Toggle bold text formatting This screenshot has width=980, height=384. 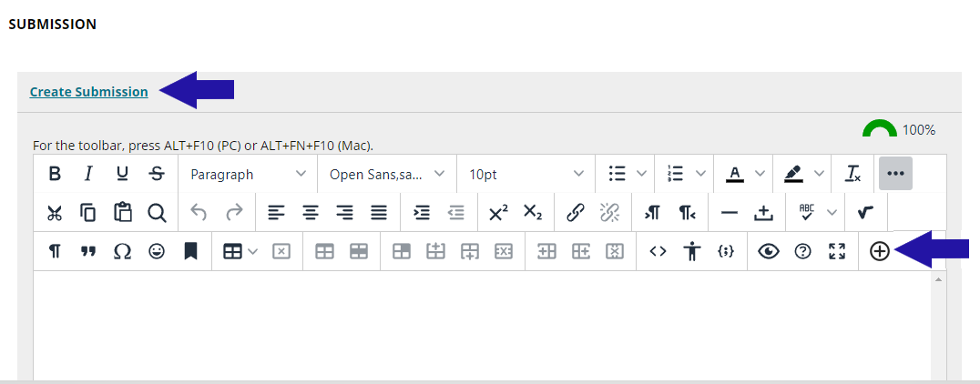pos(55,174)
